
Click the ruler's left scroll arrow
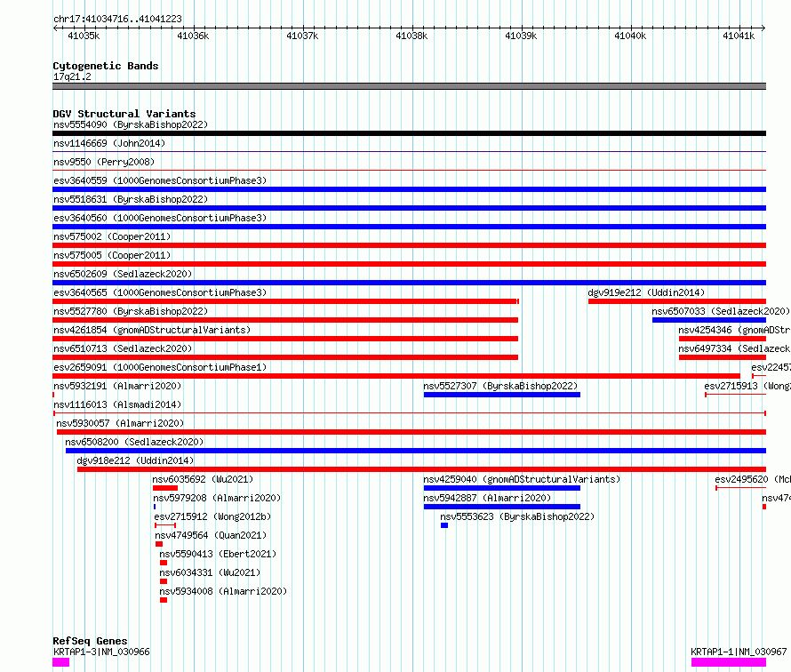tap(55, 28)
